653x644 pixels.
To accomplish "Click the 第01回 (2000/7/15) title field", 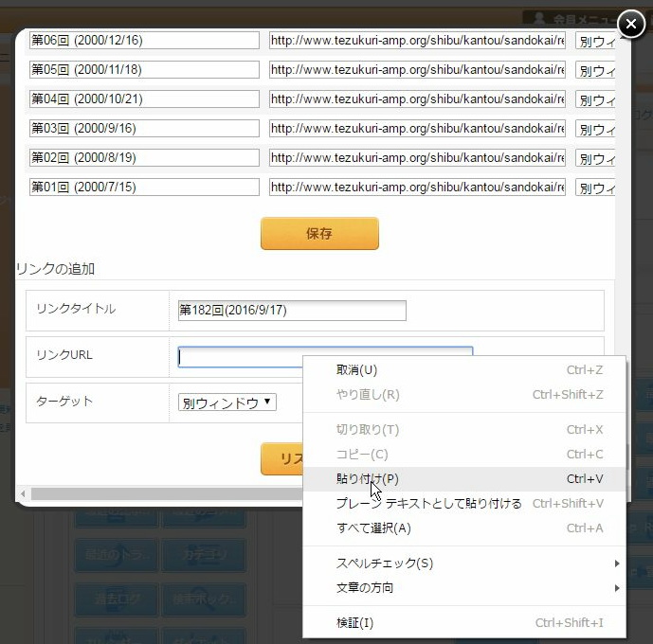I will point(144,188).
